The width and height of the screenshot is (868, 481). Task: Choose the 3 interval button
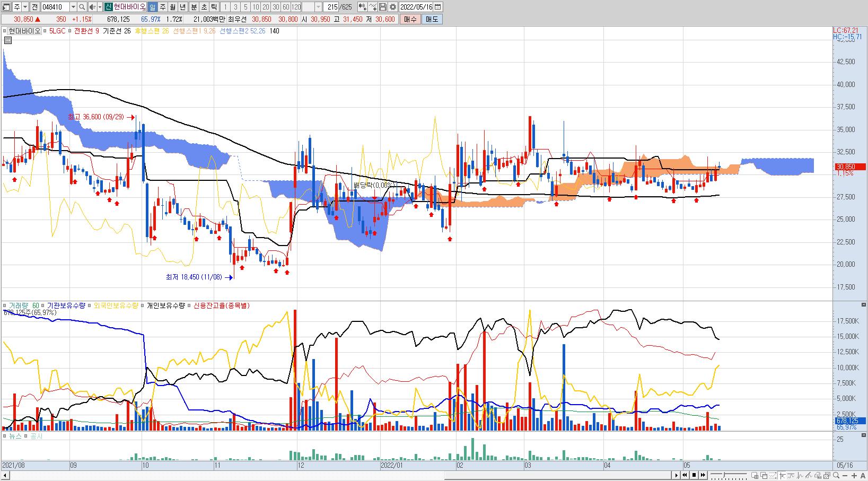[x=235, y=7]
